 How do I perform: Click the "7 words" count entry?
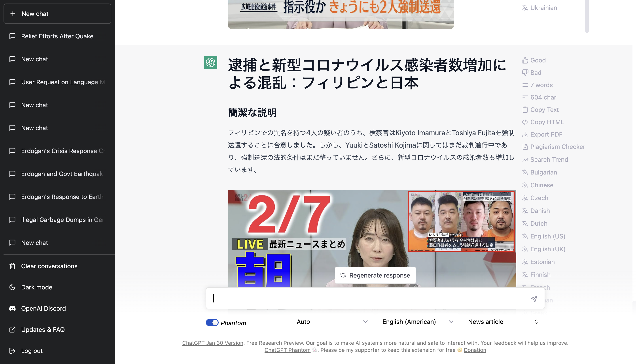click(x=537, y=85)
